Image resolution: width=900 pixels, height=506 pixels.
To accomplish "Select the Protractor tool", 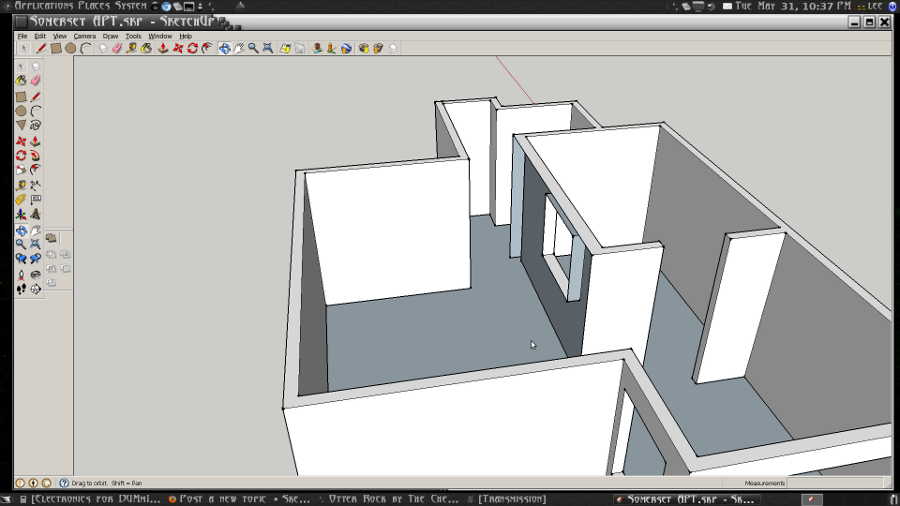I will pos(20,200).
